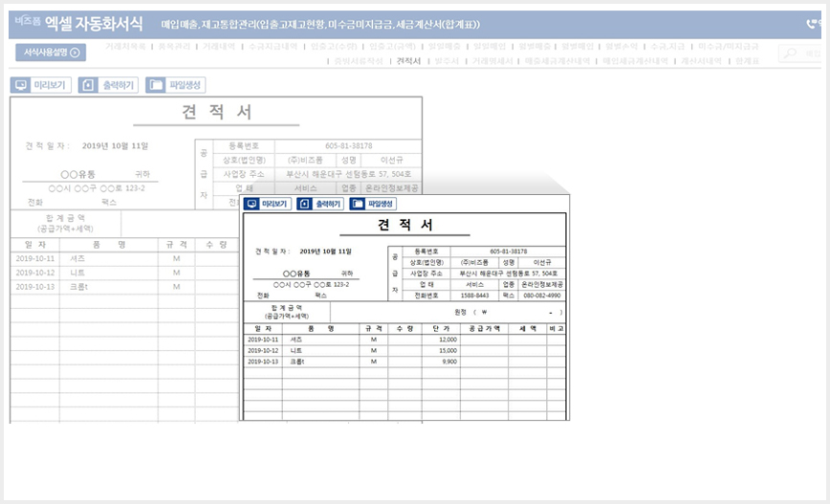Switch to the 일일매입 sheet
This screenshot has height=504, width=830.
pyautogui.click(x=490, y=47)
